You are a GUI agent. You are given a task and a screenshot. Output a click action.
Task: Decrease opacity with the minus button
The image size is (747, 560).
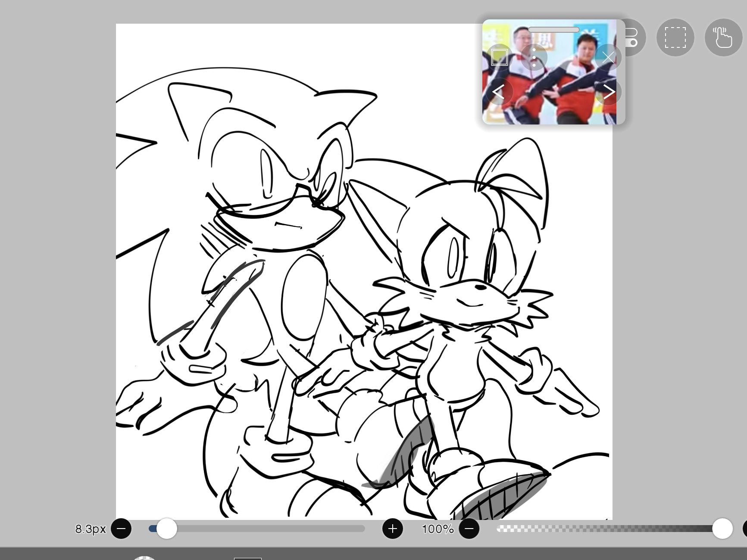(x=469, y=529)
